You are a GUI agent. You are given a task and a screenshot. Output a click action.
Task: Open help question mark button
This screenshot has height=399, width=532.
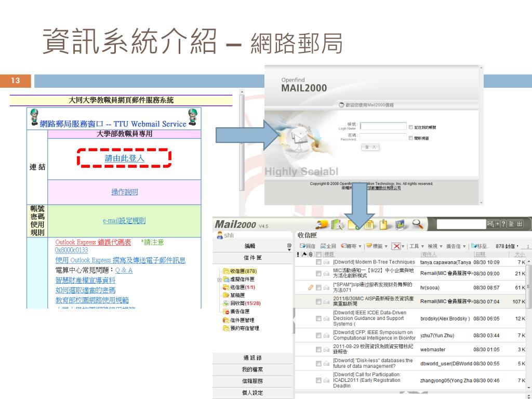coord(503,224)
